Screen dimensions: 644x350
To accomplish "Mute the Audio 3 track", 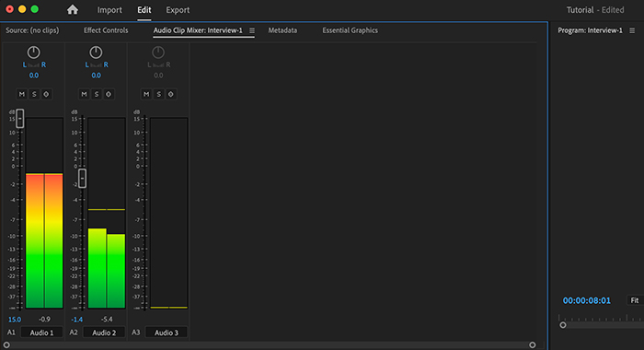I will [x=146, y=94].
